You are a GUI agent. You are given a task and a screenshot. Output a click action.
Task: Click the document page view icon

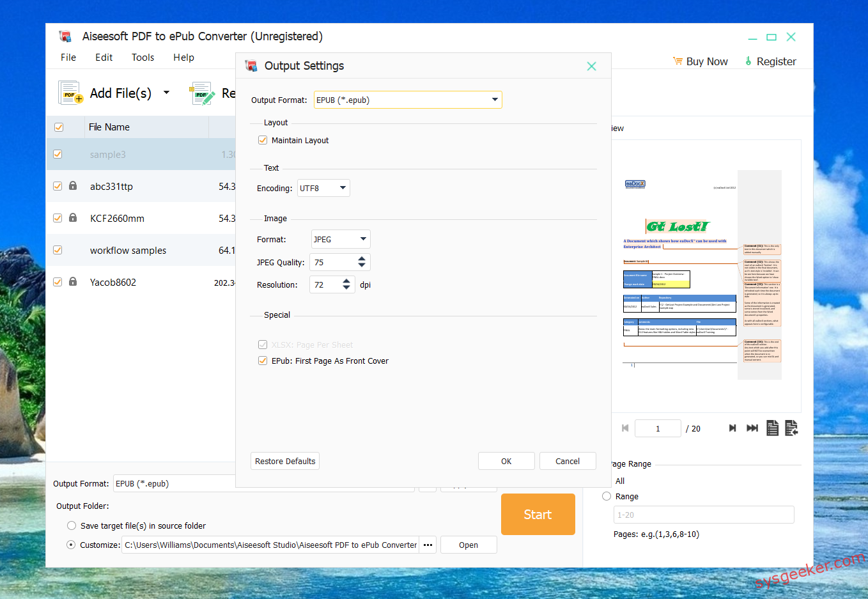[772, 428]
